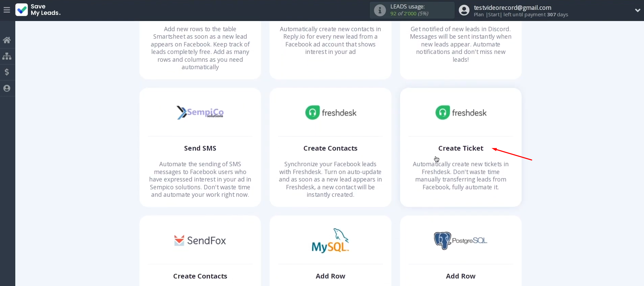Click the Save My Leads logo
The width and height of the screenshot is (644, 286).
[x=38, y=10]
